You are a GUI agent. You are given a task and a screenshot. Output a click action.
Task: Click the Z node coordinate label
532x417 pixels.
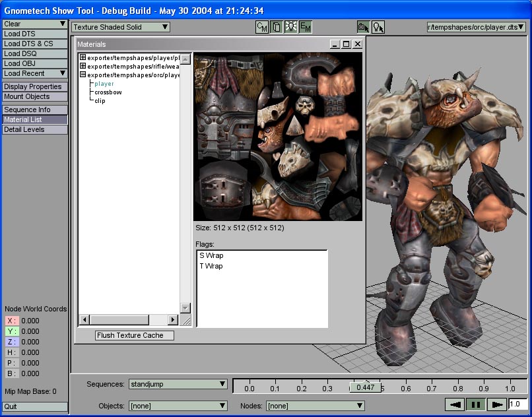pyautogui.click(x=12, y=342)
